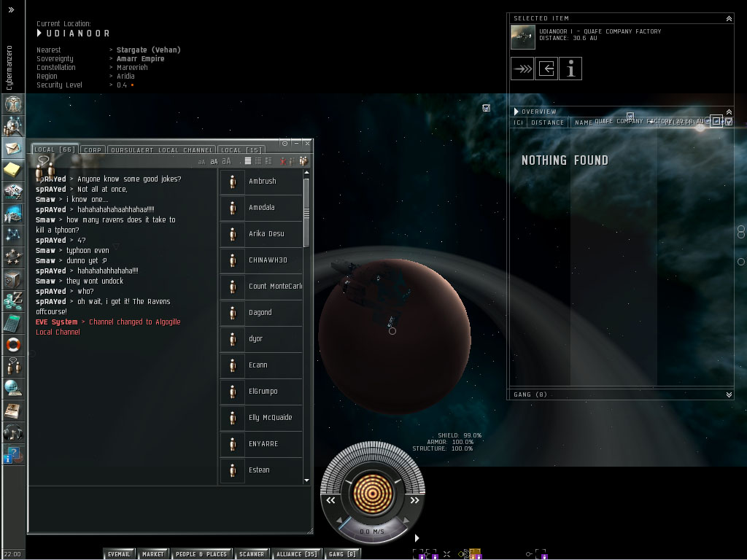Viewport: 747px width, 560px height.
Task: Expand the sidebar with double chevron
Action: 12,9
